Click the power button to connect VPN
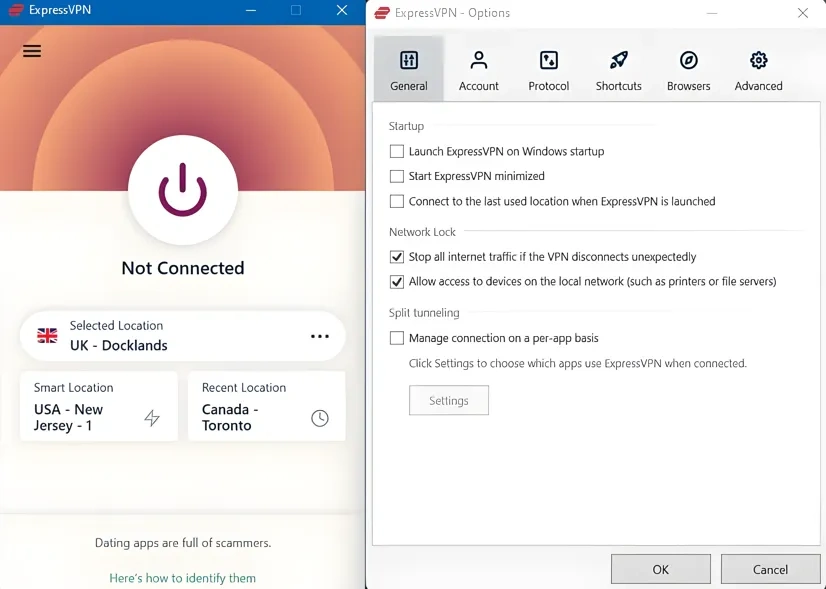The image size is (826, 589). click(183, 190)
